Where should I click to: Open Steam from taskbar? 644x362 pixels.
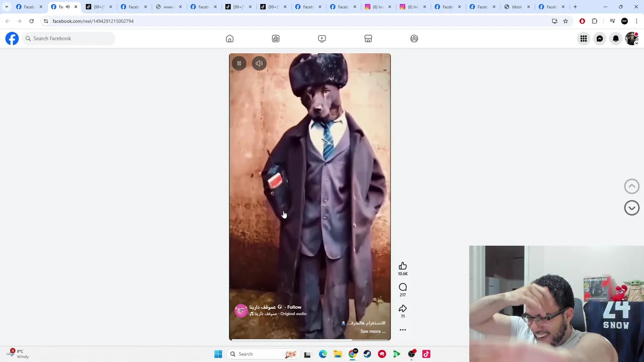(367, 354)
